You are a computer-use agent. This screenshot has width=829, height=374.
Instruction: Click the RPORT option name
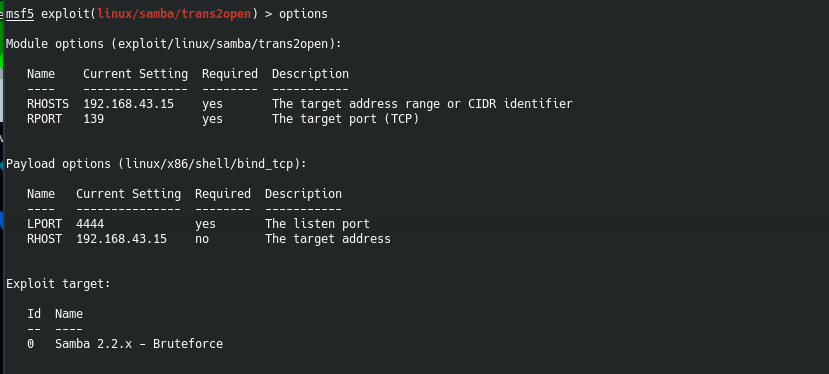[44, 119]
